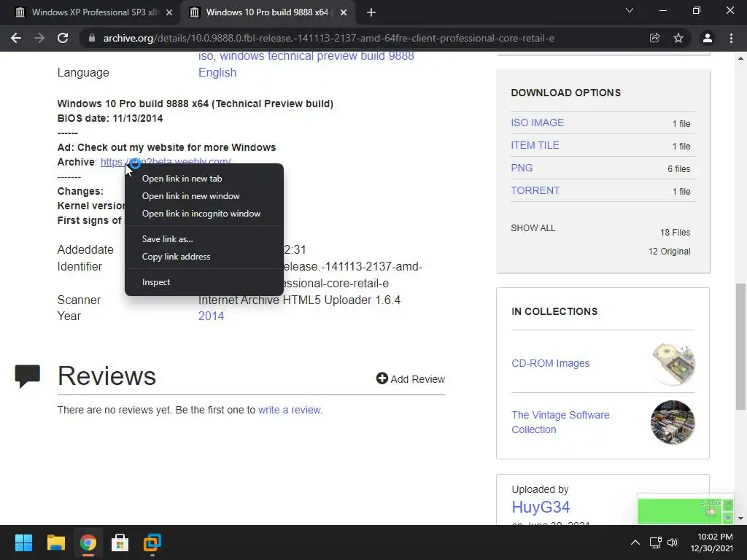The width and height of the screenshot is (747, 560).
Task: Click the Vintage Software Collection thumbnail
Action: [673, 422]
